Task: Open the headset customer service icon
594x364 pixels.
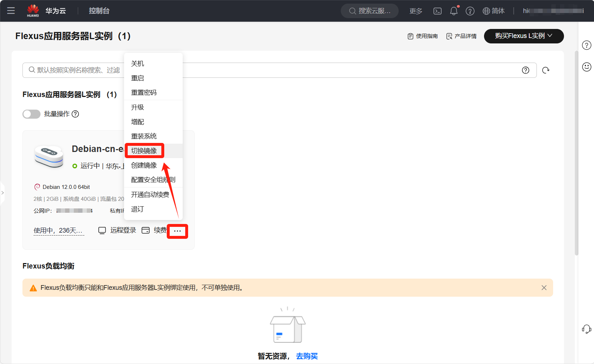Action: [586, 329]
